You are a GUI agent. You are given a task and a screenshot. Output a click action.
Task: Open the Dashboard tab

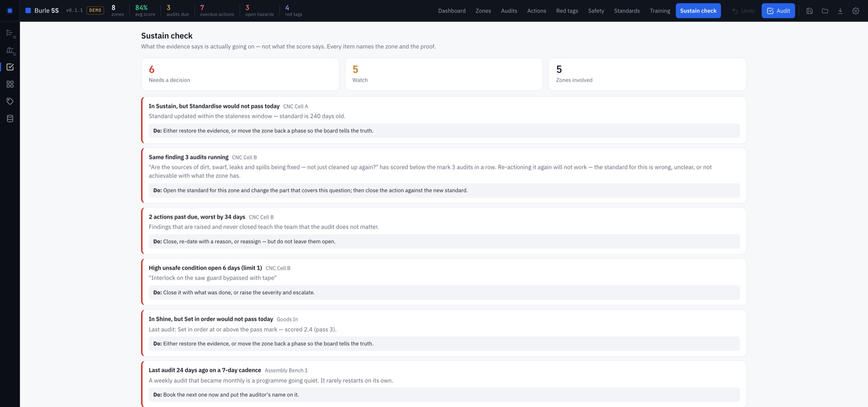tap(452, 11)
